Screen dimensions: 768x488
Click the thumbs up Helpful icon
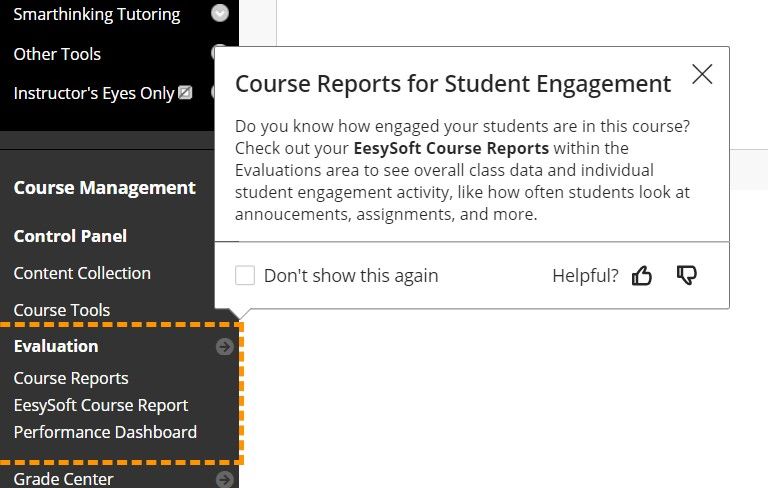click(642, 276)
